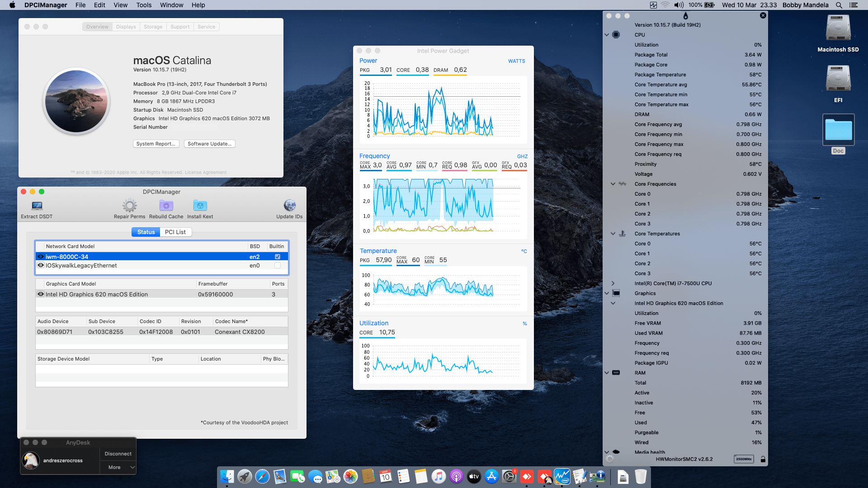Select the Status tab in DPCIManager
868x488 pixels.
(146, 232)
